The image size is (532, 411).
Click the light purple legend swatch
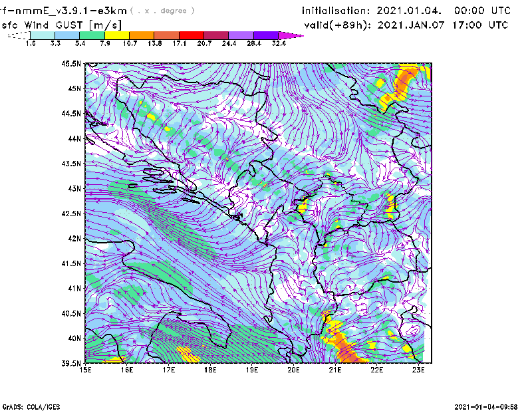241,35
